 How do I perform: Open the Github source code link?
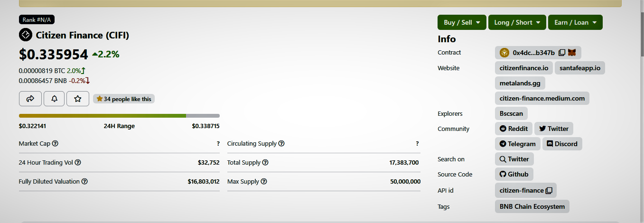coord(514,174)
